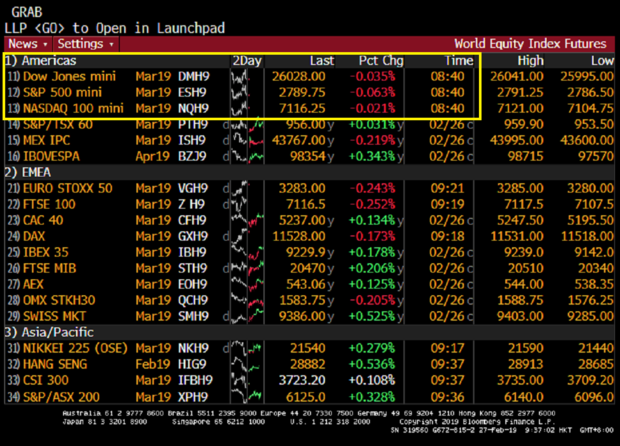Click the percent change +0.536%
This screenshot has height=446, width=620.
[x=372, y=364]
